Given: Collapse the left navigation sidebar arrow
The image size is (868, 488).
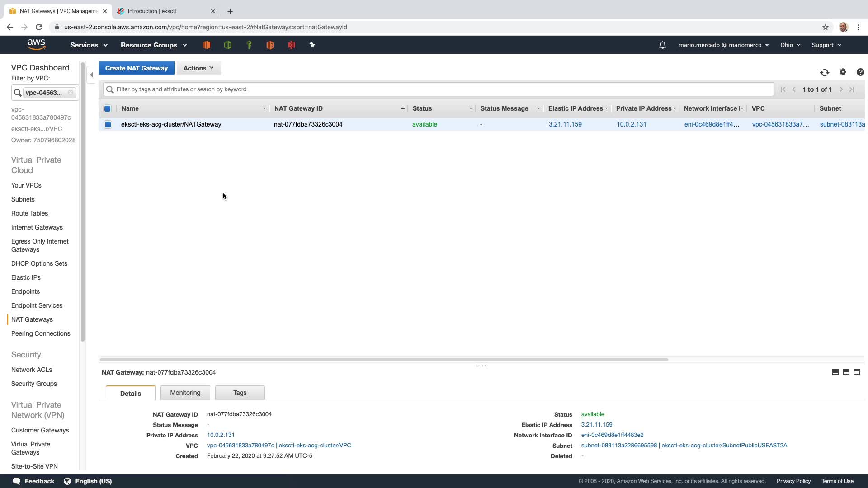Looking at the screenshot, I should [91, 75].
